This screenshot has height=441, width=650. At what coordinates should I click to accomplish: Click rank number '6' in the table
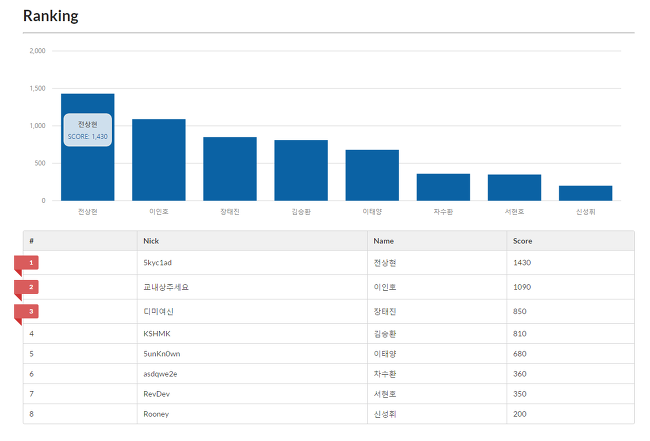(32, 374)
